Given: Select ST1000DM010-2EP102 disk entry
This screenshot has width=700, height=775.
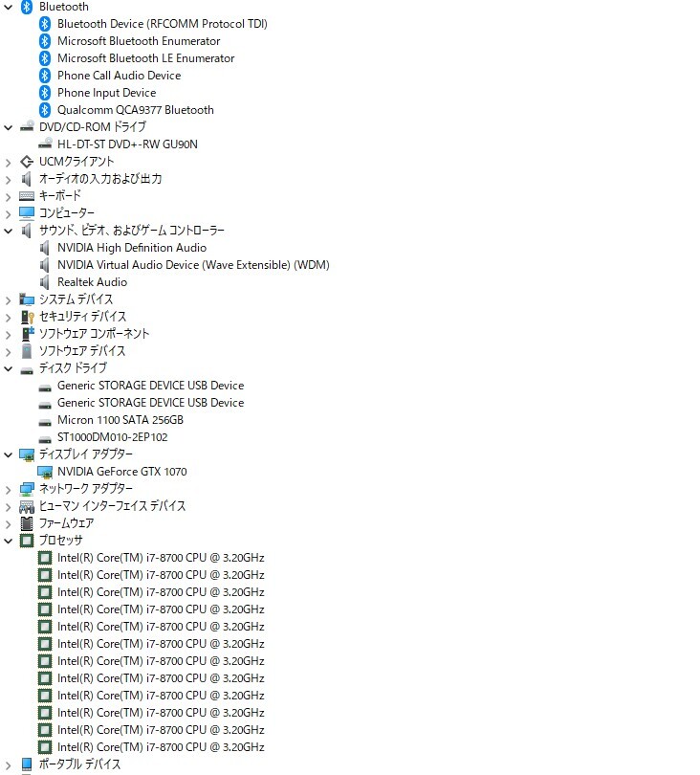Looking at the screenshot, I should pos(112,437).
